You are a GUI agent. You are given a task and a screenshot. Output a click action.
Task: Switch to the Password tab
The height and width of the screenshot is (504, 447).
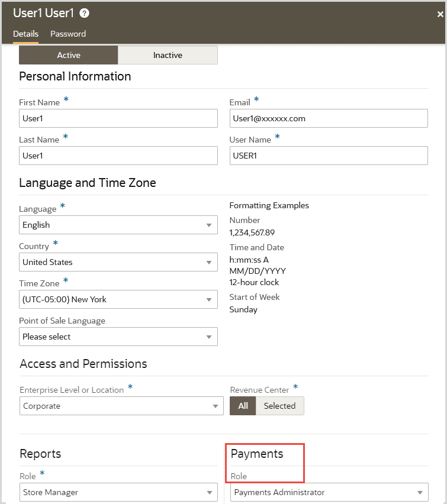(x=68, y=34)
